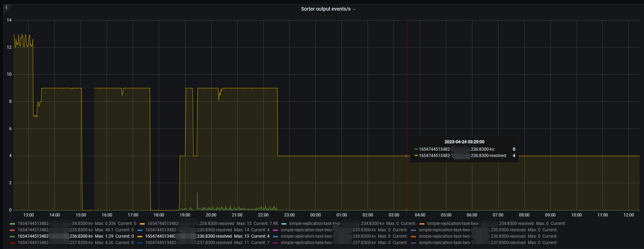
Task: Click the chevron next to the panel title
Action: pos(354,10)
